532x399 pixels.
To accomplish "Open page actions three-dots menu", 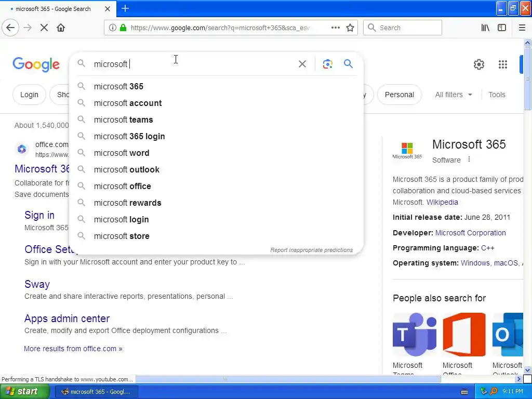I will 336,28.
